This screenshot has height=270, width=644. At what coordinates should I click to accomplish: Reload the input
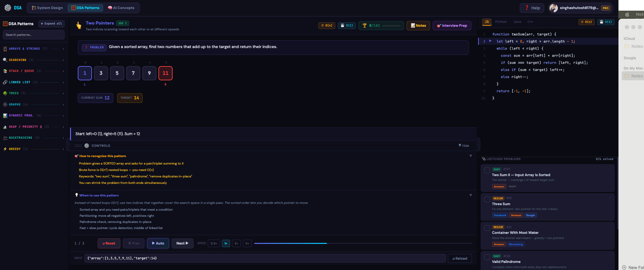pos(460,258)
